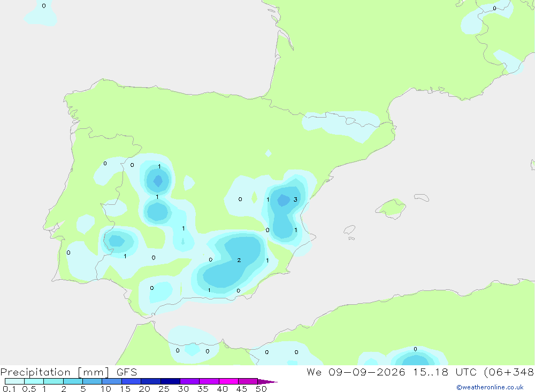Click the legend number '25'
The height and width of the screenshot is (392, 535).
click(164, 389)
